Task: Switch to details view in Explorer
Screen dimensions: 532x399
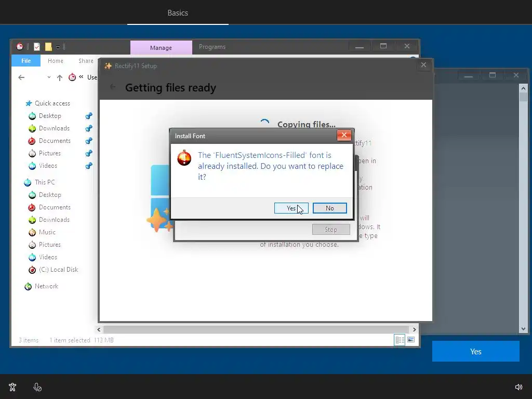Action: pyautogui.click(x=400, y=340)
